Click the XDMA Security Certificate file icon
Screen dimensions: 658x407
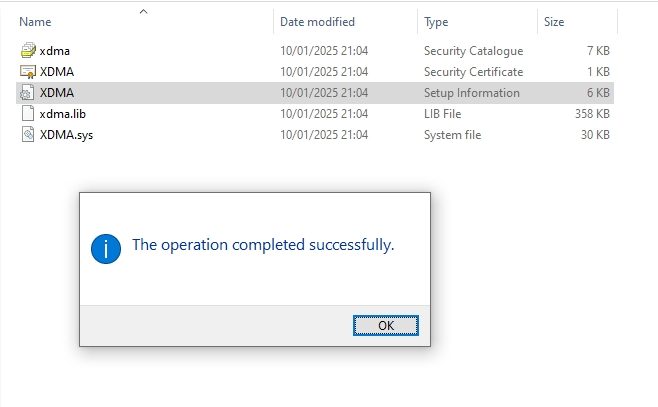[28, 72]
